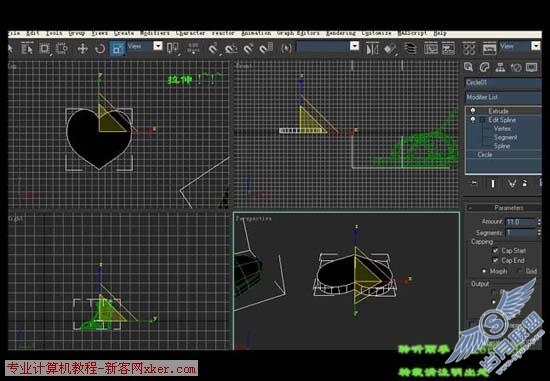Select Circle base object in stack
The image size is (550, 381).
(x=485, y=155)
